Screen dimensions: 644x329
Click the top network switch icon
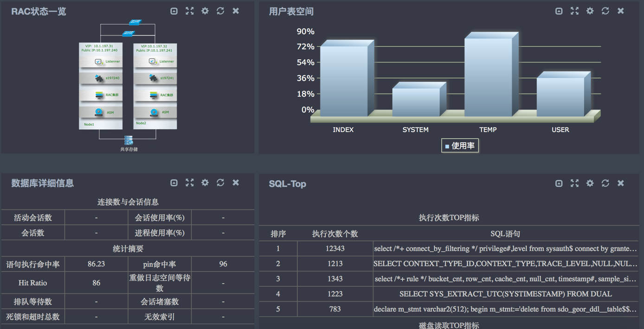tap(135, 22)
